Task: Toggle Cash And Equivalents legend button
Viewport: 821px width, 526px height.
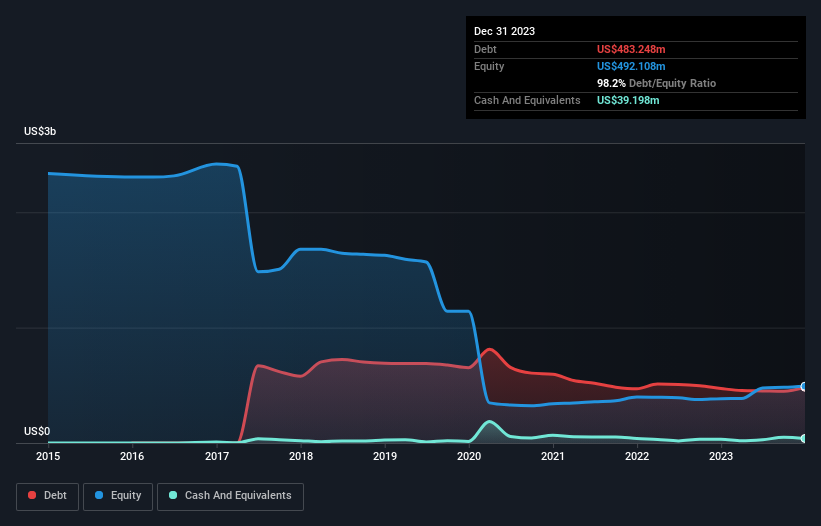Action: pyautogui.click(x=230, y=496)
